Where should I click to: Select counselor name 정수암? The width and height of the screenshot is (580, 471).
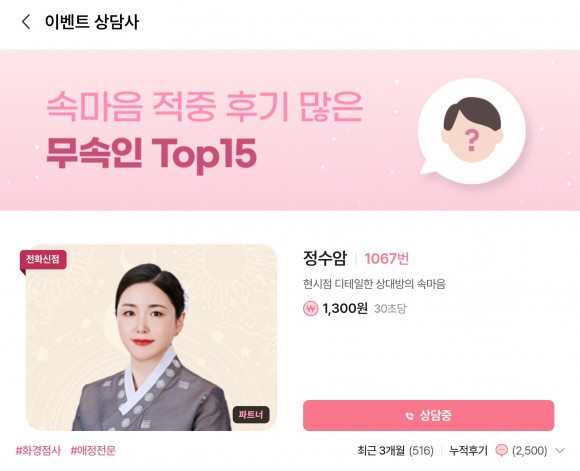[325, 258]
